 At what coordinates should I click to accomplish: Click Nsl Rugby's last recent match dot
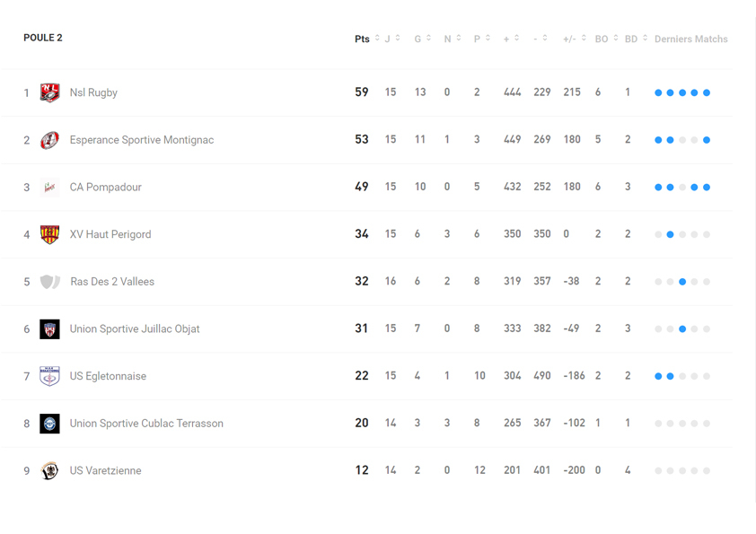707,93
